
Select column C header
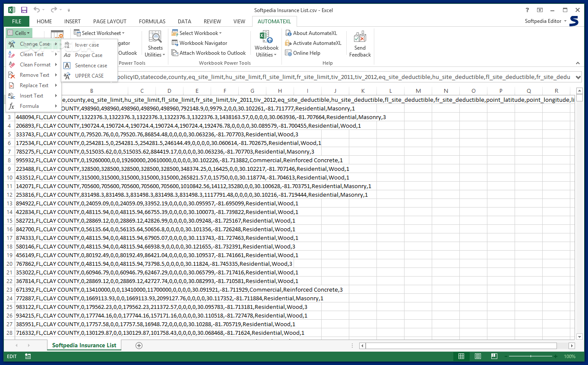click(x=142, y=91)
